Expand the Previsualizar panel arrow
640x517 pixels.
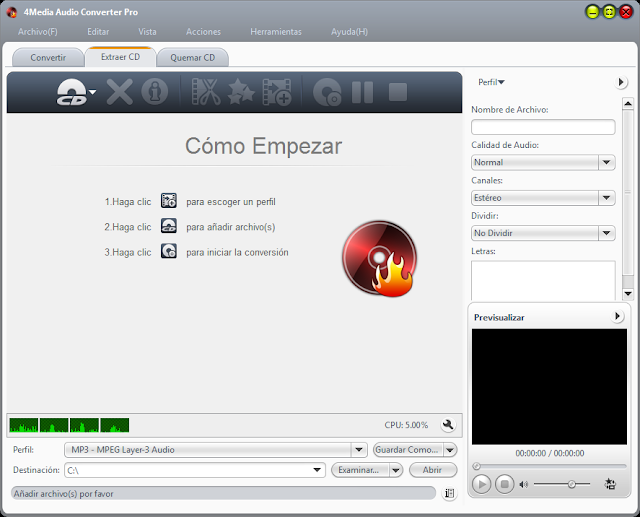[617, 316]
